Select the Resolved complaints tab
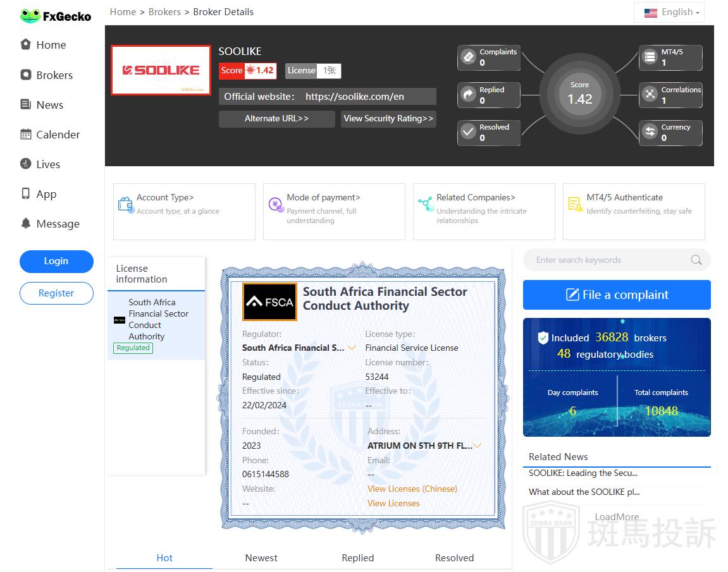728x572 pixels. [454, 557]
